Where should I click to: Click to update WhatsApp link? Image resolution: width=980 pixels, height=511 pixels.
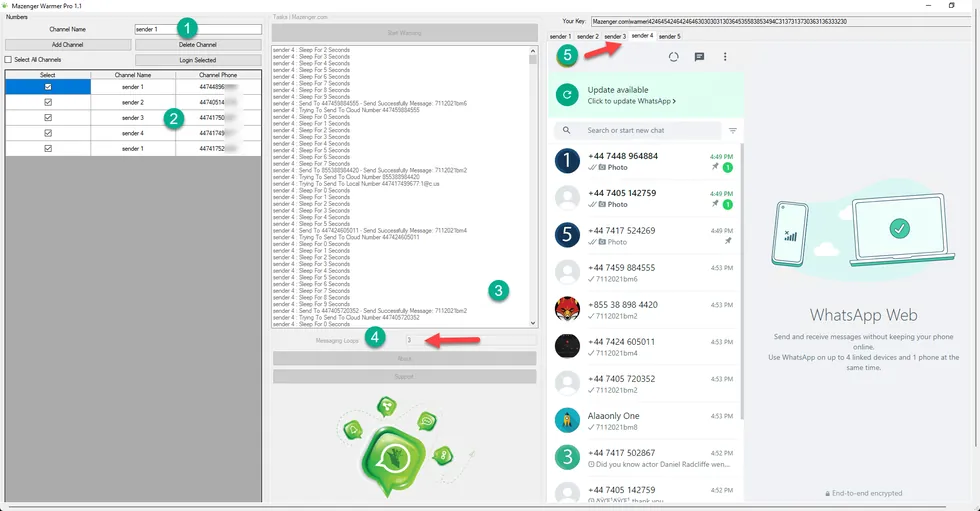pos(631,101)
